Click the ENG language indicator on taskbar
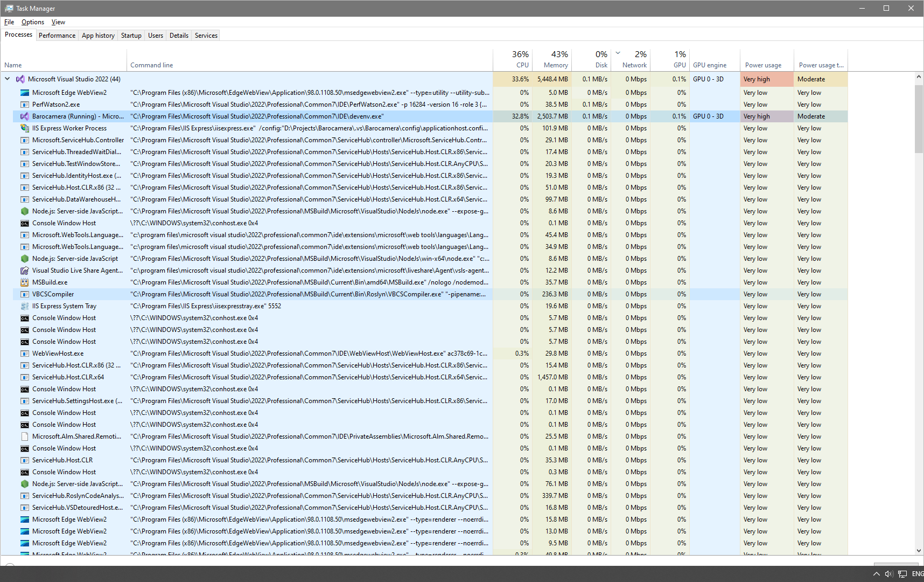The width and height of the screenshot is (924, 582). tap(919, 573)
